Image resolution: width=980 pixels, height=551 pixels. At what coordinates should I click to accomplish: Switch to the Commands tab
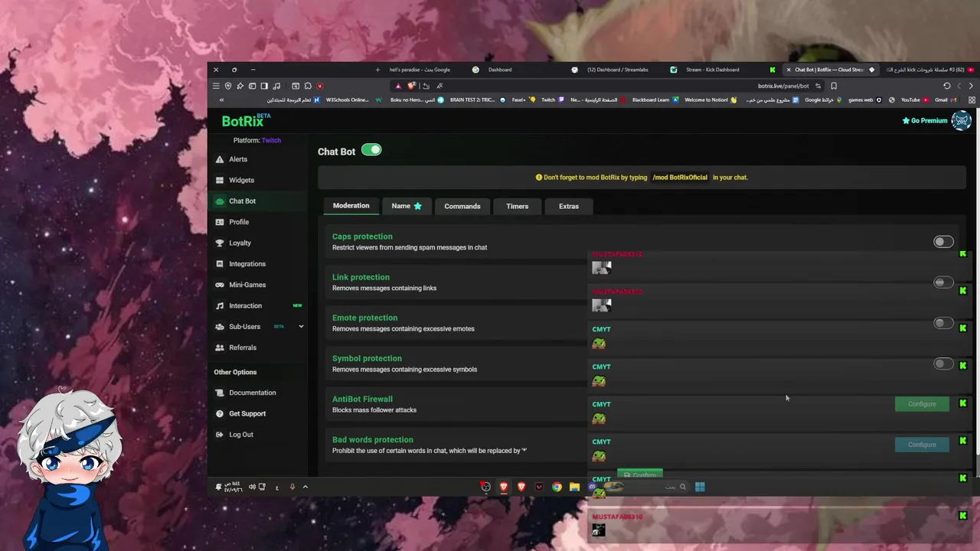coord(462,206)
